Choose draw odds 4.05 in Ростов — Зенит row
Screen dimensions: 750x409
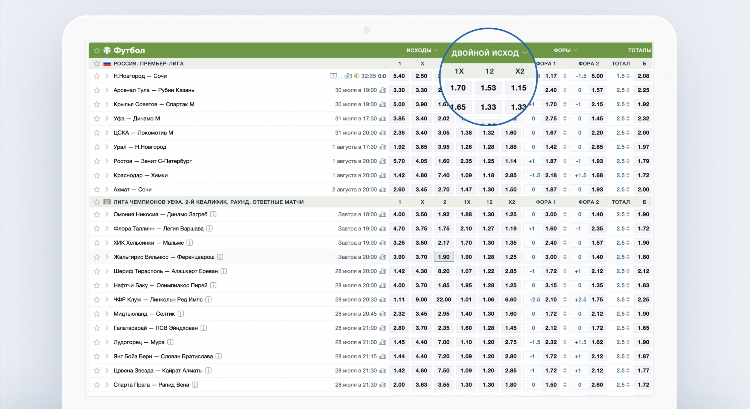(x=421, y=161)
